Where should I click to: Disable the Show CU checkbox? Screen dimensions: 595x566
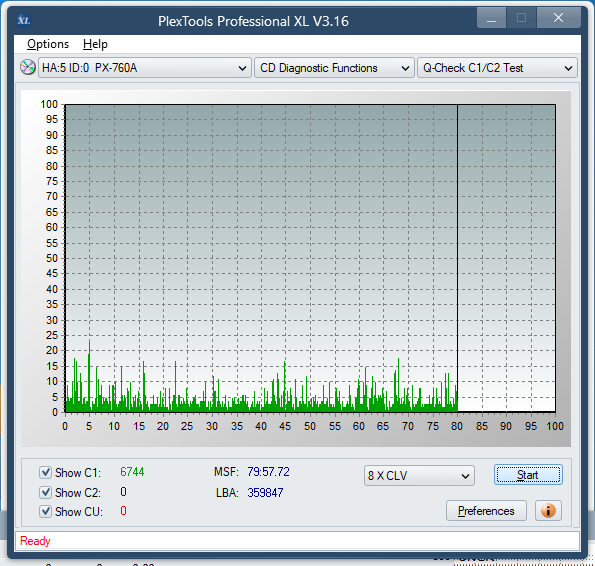click(46, 511)
